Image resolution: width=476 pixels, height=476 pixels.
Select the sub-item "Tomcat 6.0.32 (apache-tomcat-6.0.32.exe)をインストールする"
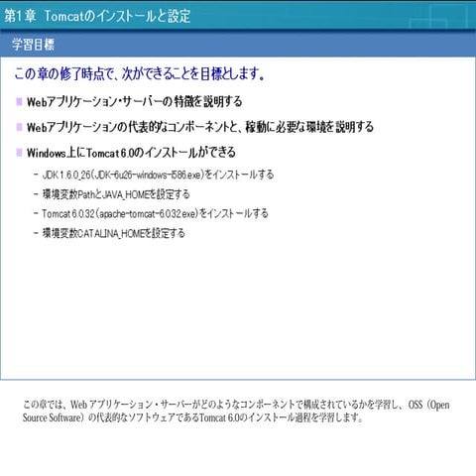click(155, 213)
